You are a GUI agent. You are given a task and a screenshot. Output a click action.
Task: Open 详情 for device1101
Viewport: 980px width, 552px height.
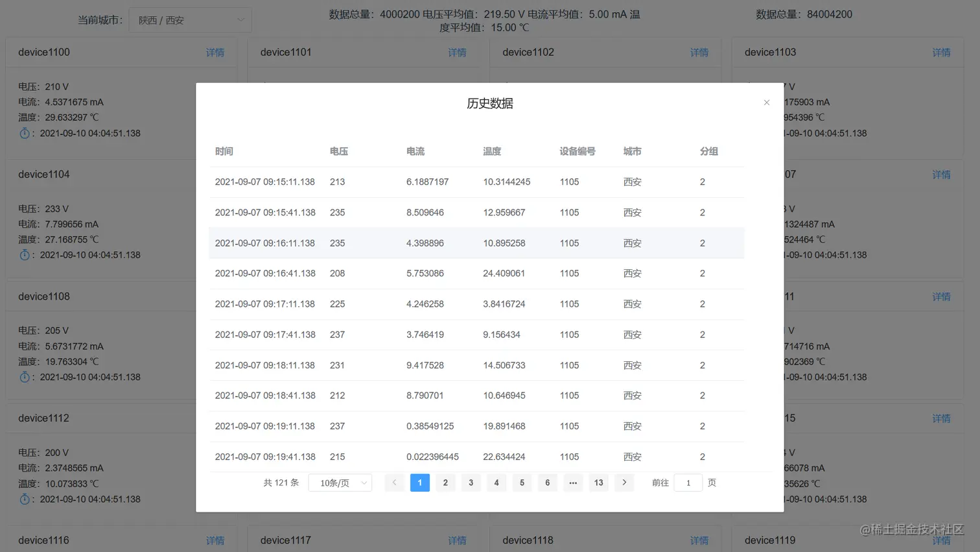457,53
